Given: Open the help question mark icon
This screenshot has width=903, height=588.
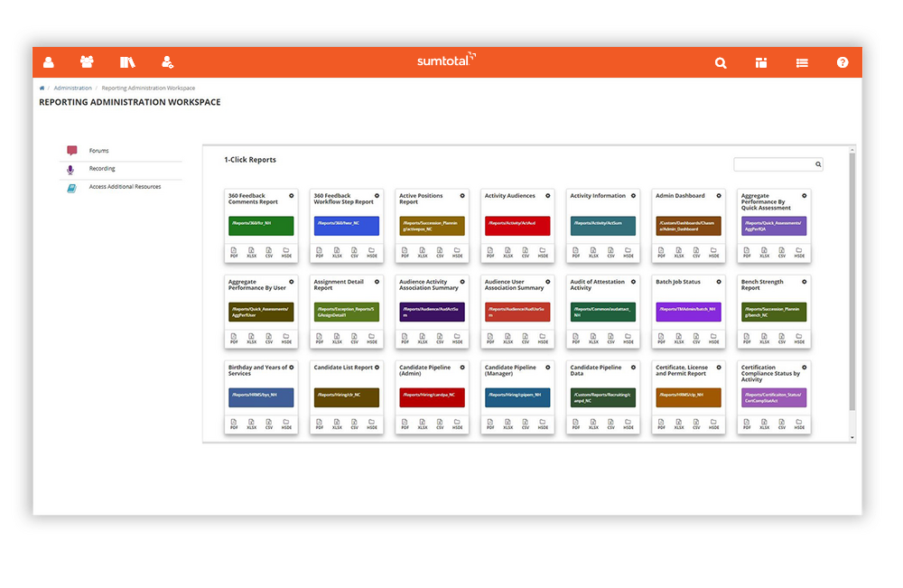Looking at the screenshot, I should point(842,62).
